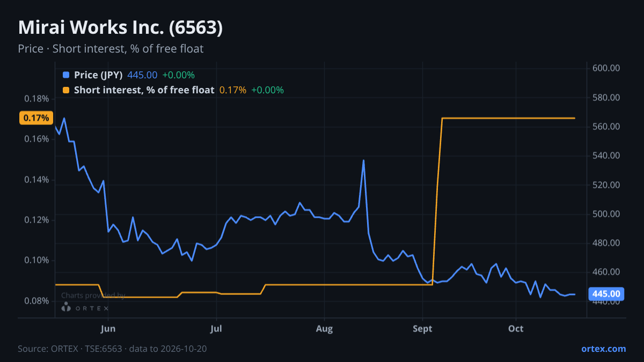Viewport: 644px width, 362px height.
Task: Click the 540.00 right axis label
Action: pyautogui.click(x=606, y=156)
